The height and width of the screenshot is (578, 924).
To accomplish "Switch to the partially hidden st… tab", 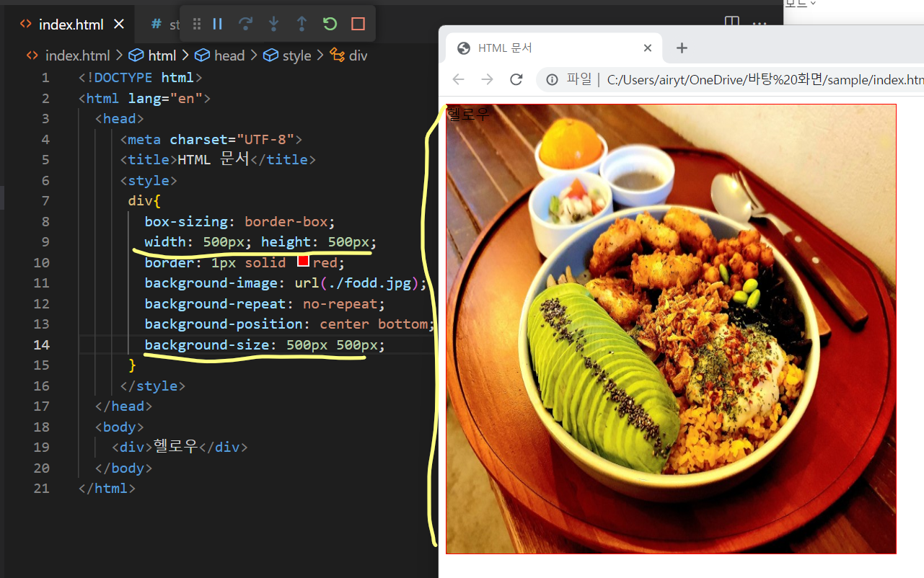I will pyautogui.click(x=164, y=24).
